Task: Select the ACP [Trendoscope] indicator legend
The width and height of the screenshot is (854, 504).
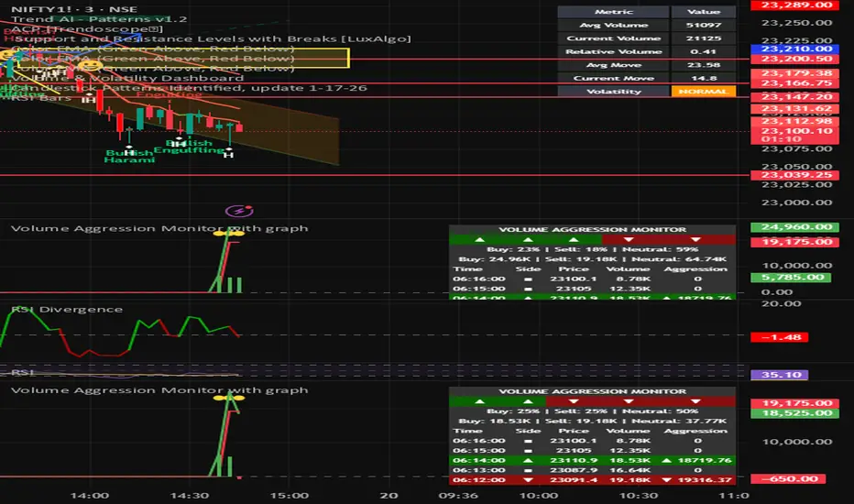Action: click(87, 29)
